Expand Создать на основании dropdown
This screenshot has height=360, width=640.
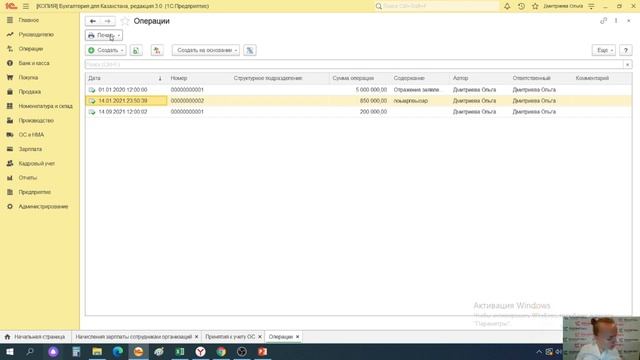[206, 50]
